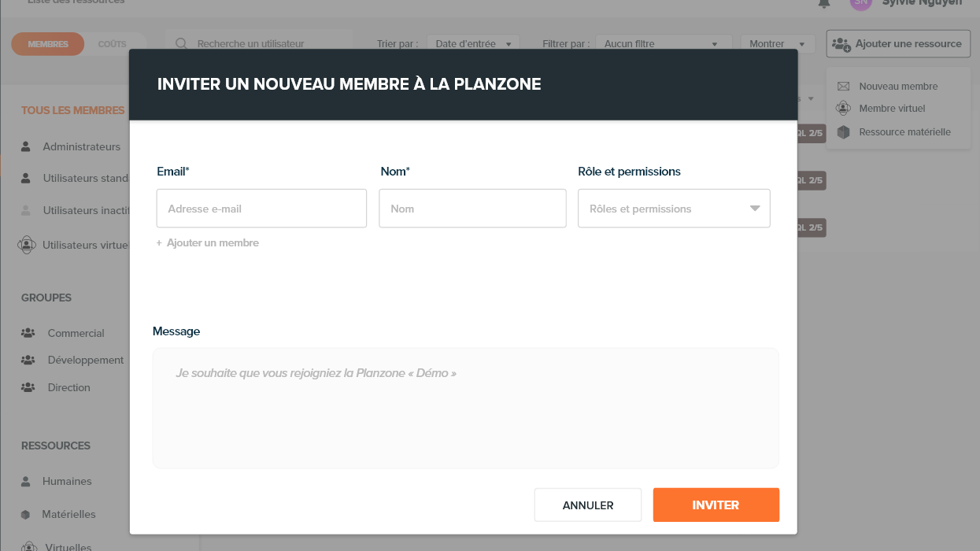Click the Membre virtuel icon
Viewport: 980px width, 551px height.
pos(843,109)
